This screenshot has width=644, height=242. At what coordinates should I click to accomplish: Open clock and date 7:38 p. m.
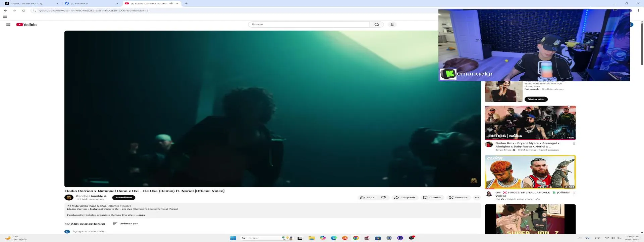point(632,238)
